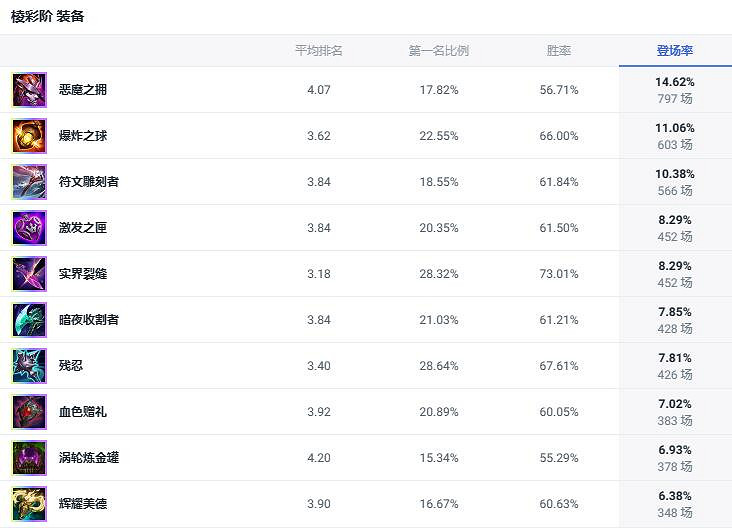Click the 棱彩阶 装备 section title
Viewport: 732px width, 528px height.
[x=48, y=17]
